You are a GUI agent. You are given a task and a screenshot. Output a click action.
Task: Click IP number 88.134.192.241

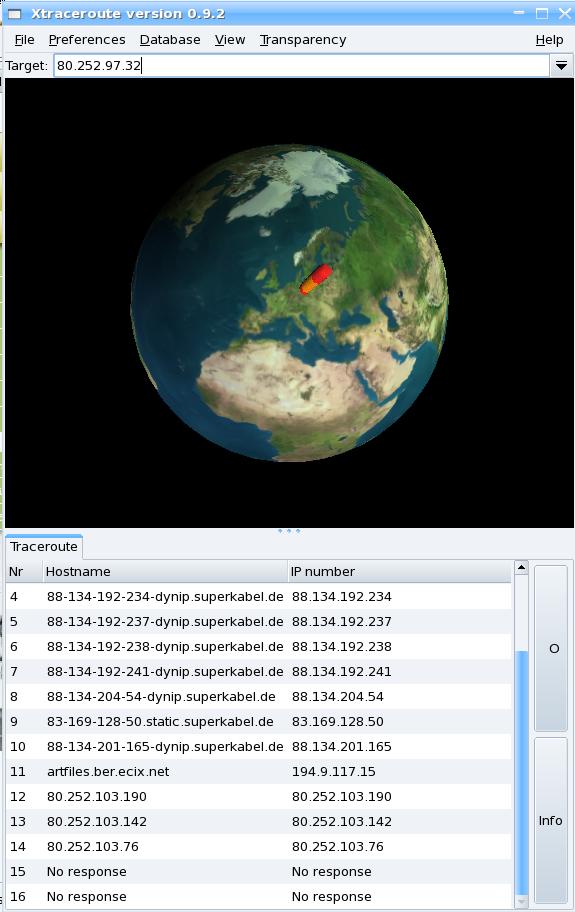342,672
